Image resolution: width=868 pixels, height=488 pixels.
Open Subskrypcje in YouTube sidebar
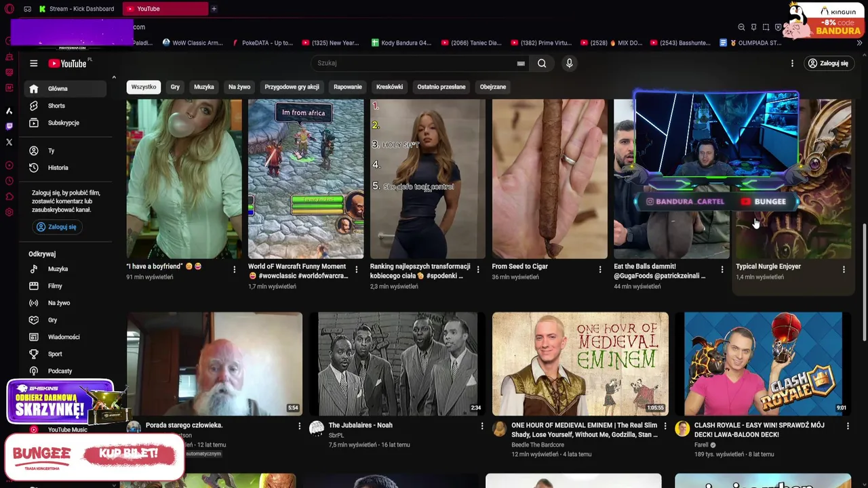pos(66,123)
